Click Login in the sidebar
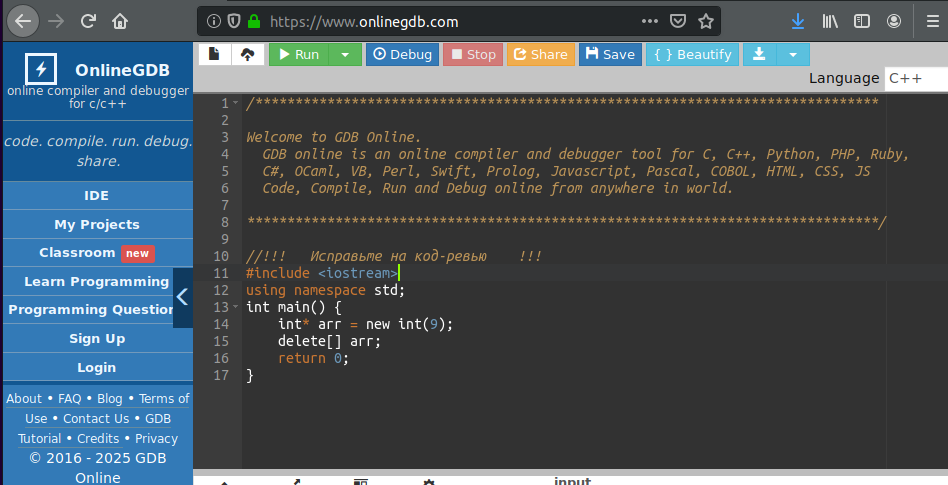 (97, 367)
